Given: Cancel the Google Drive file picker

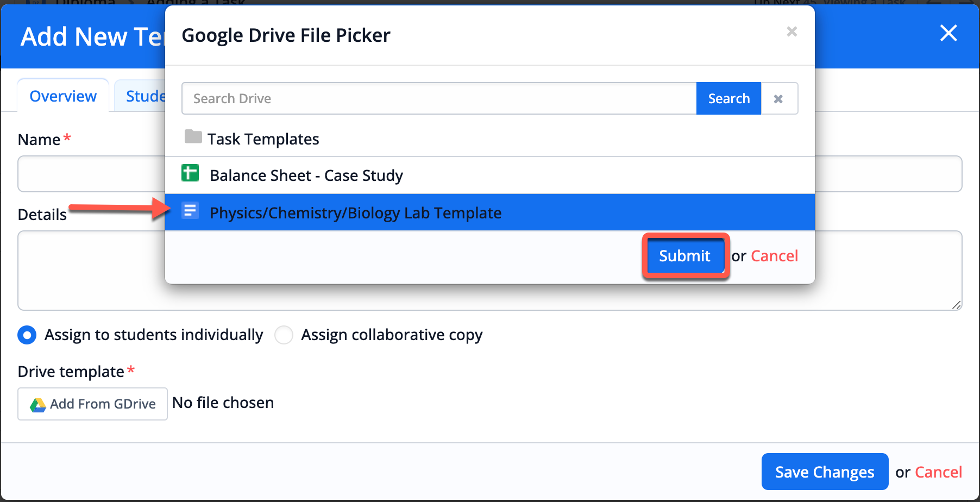Looking at the screenshot, I should 774,256.
